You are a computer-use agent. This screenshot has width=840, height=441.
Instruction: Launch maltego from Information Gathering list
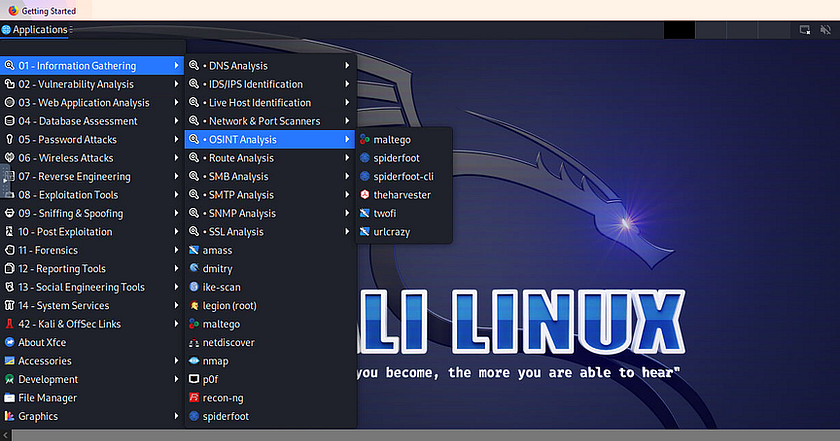tap(269, 324)
